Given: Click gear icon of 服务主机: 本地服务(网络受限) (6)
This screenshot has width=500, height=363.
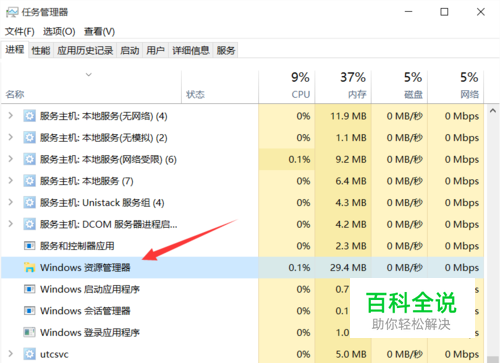Looking at the screenshot, I should point(29,159).
